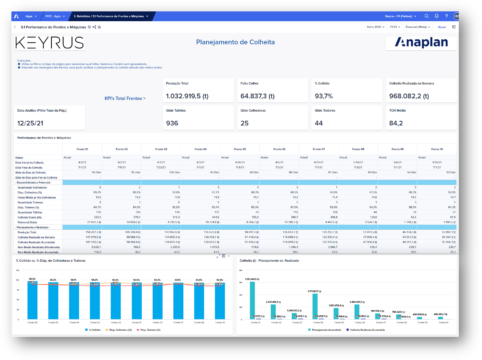The height and width of the screenshot is (360, 482).
Task: Toggle the Disp. Tratores legend red swatch
Action: (x=138, y=330)
